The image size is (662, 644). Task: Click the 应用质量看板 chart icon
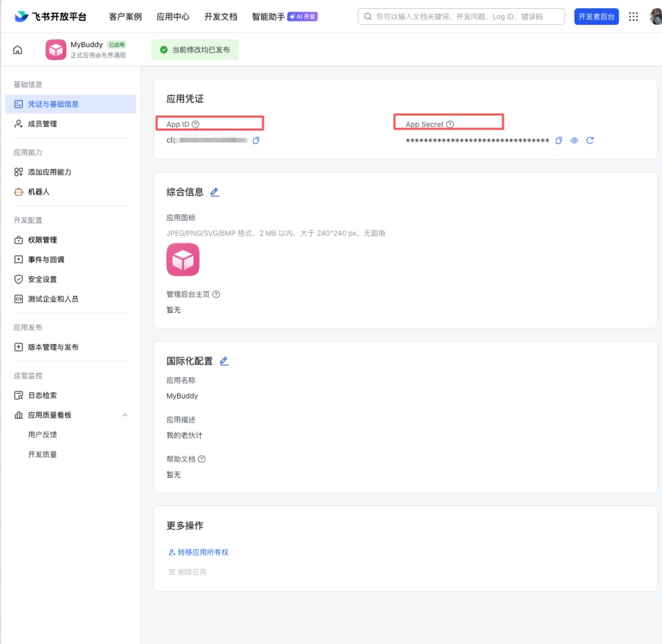click(x=19, y=415)
